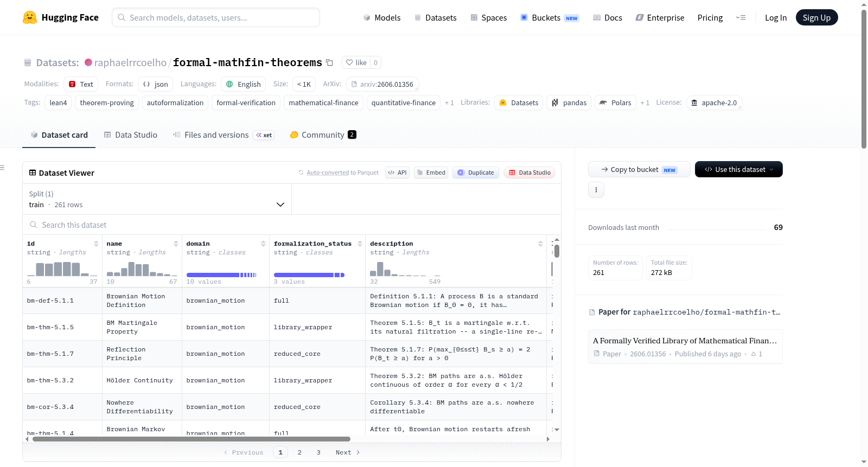Click the table vertical scrollbar thumb
Viewport: 868px width, 467px height.
point(557,251)
